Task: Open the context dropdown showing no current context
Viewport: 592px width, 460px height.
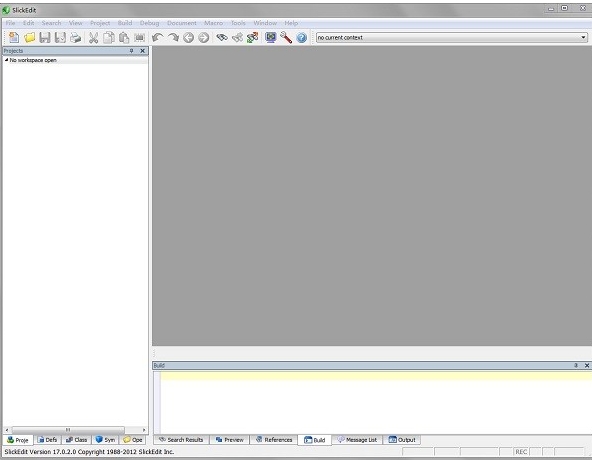Action: (x=452, y=37)
